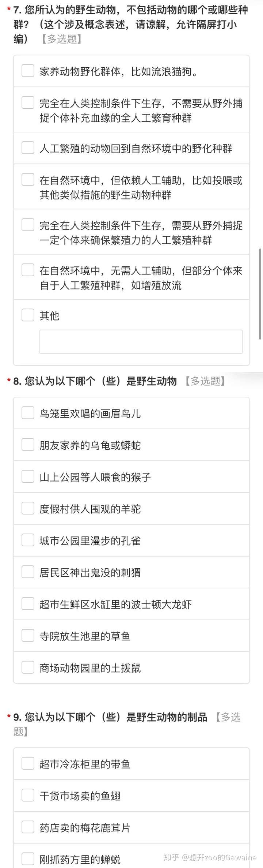
Task: Select 寺院放生池里的草鱼 checkbox
Action: 28,636
